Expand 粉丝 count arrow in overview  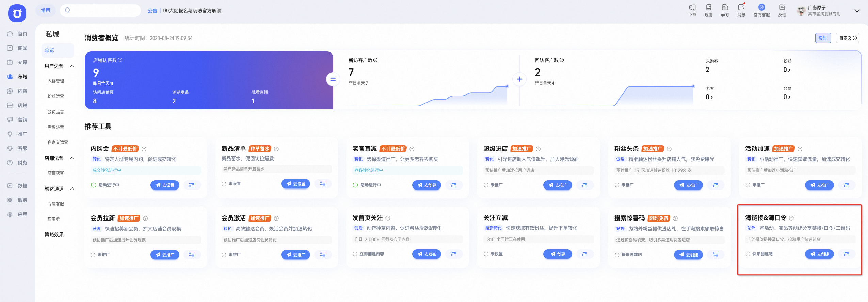(x=789, y=70)
